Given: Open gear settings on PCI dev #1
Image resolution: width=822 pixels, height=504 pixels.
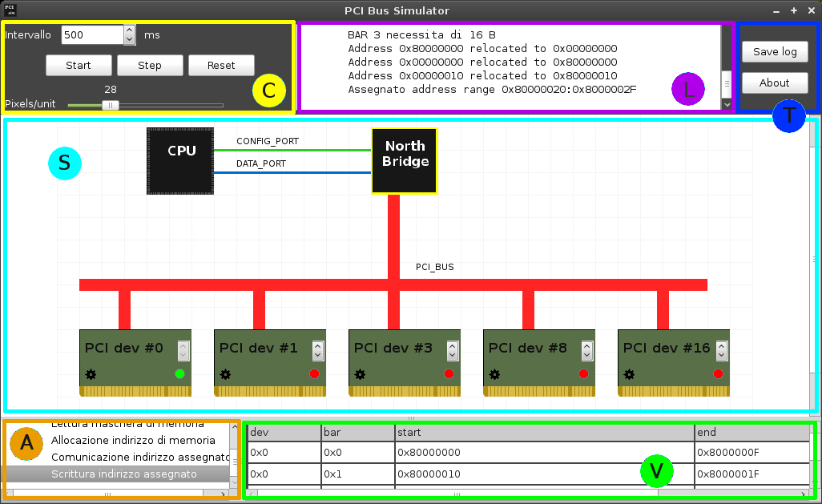Looking at the screenshot, I should (225, 374).
